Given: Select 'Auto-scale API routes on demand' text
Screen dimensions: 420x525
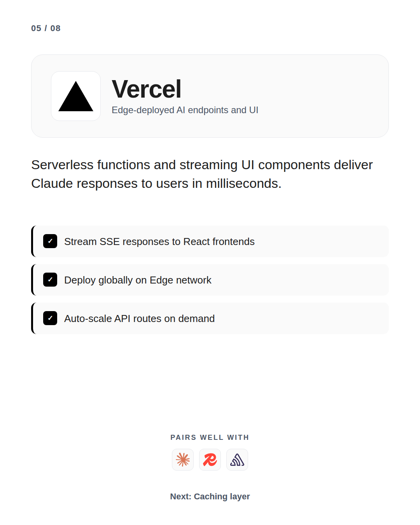Looking at the screenshot, I should tap(139, 318).
